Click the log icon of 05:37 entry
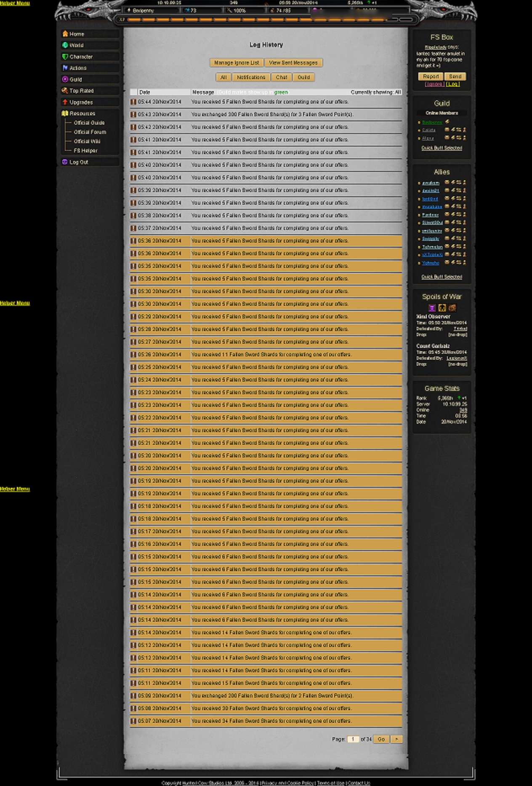The image size is (532, 786). click(133, 228)
